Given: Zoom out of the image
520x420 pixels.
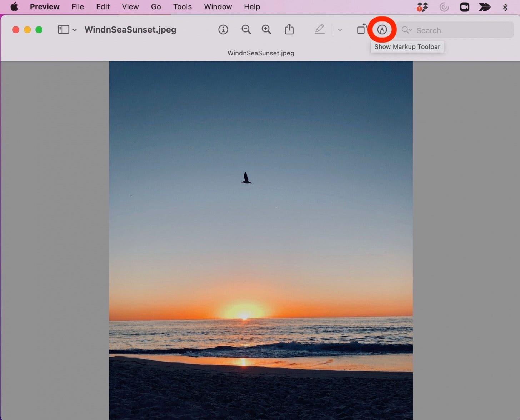Looking at the screenshot, I should click(246, 30).
